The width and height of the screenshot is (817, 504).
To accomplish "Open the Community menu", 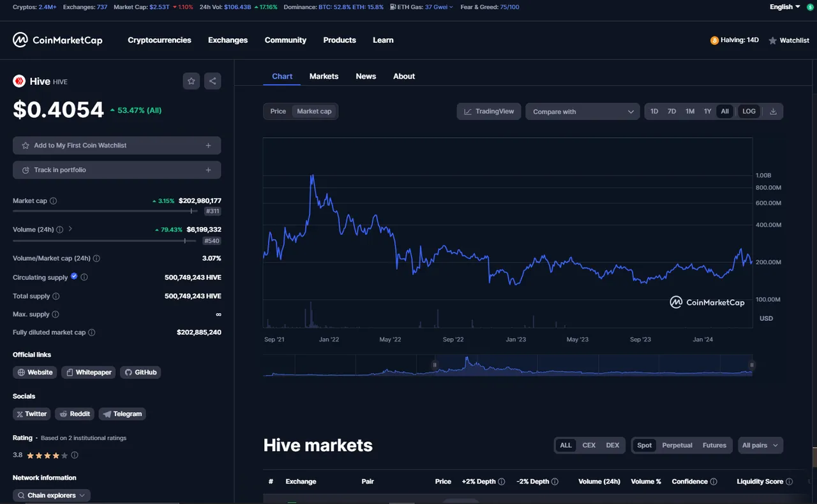I will 285,40.
